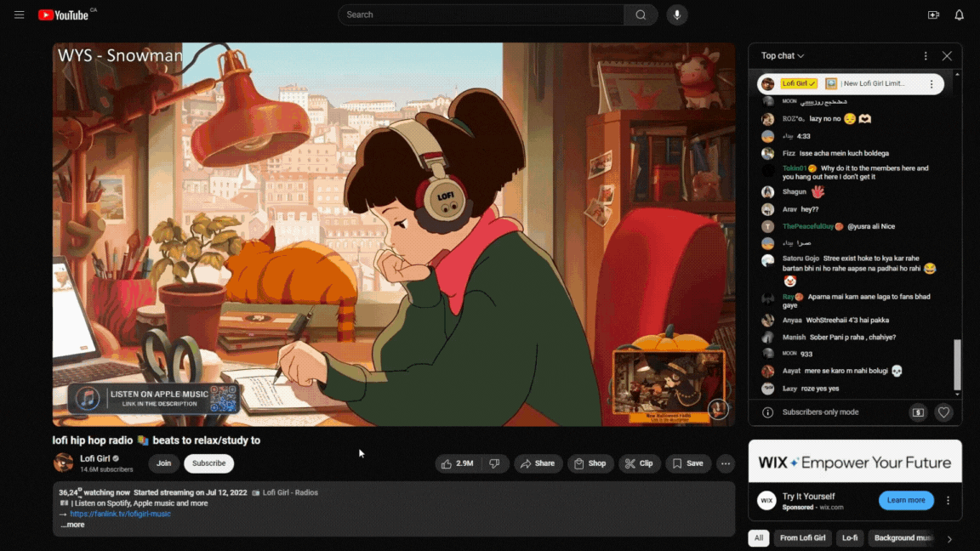Select the From Lofi Girl chip
This screenshot has width=980, height=551.
pyautogui.click(x=802, y=538)
